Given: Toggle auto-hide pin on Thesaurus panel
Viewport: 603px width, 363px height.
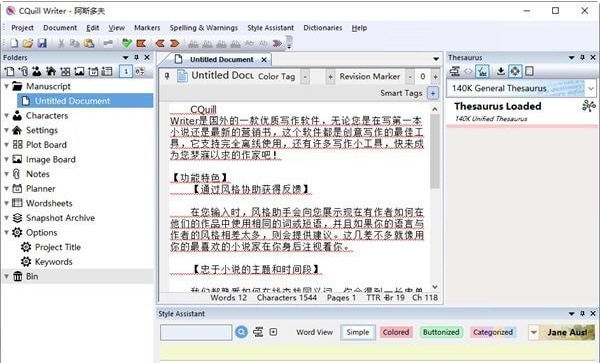Looking at the screenshot, I should (x=582, y=57).
